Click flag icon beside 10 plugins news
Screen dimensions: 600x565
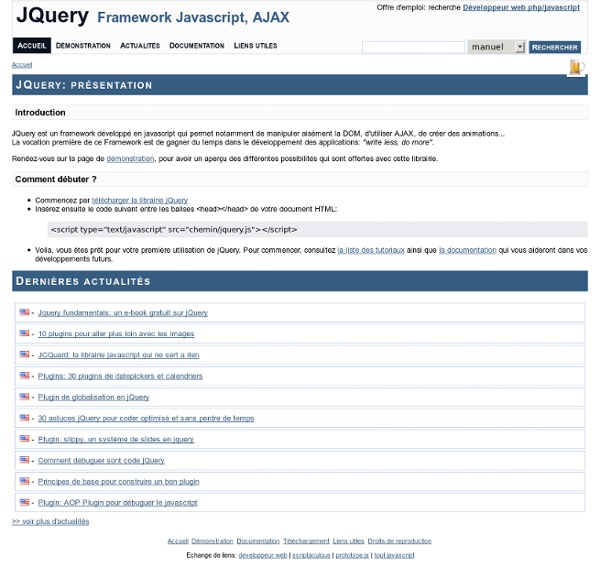(24, 333)
